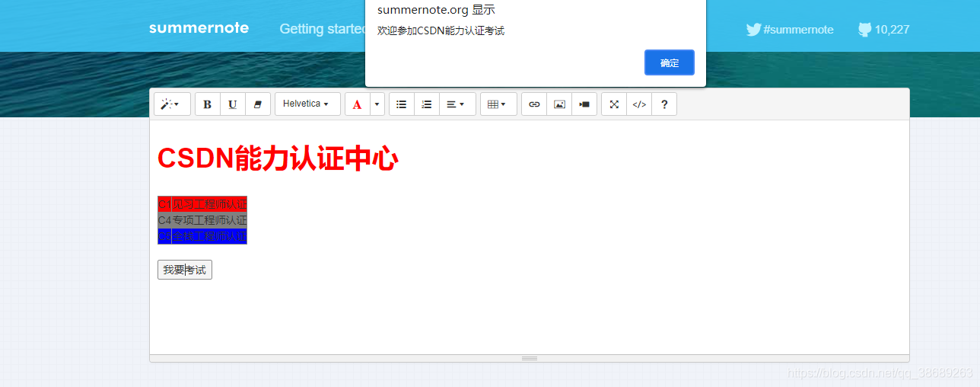
Task: Toggle bold formatting
Action: pos(208,104)
